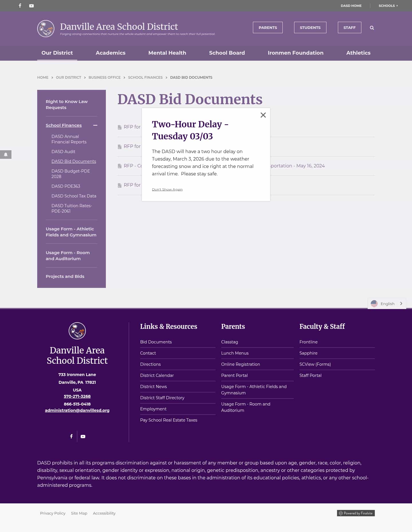Close the Two-Hour Delay popup
412x532 pixels.
point(263,115)
